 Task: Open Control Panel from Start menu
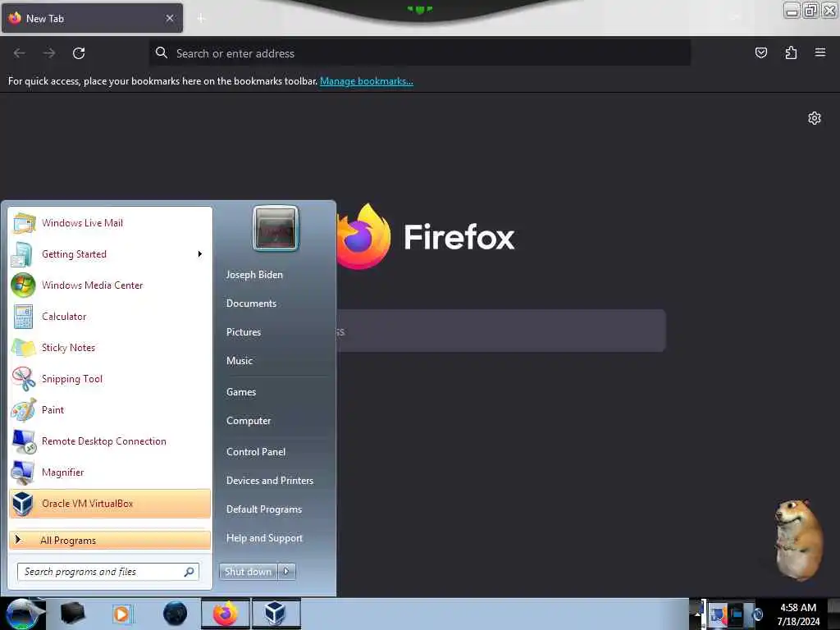(x=256, y=452)
